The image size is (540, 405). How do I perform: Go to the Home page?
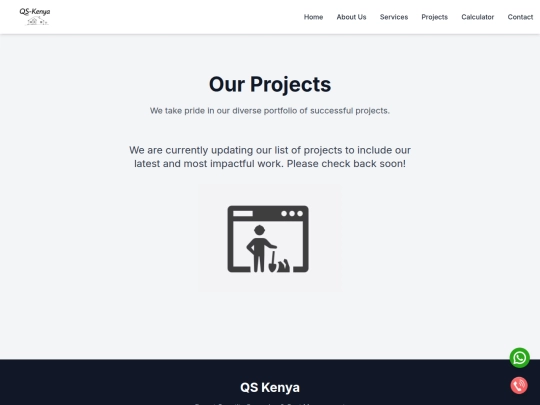tap(313, 17)
